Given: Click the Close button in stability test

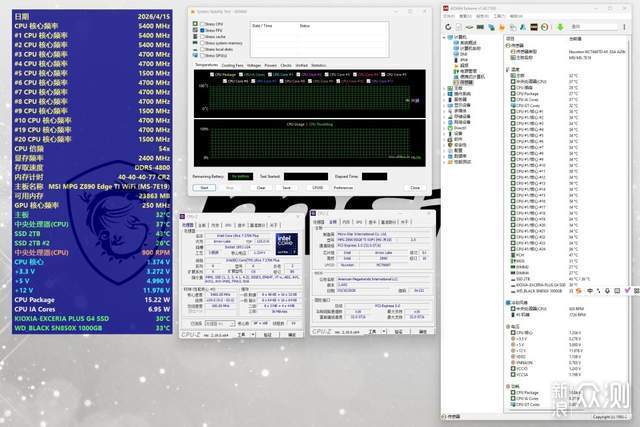Looking at the screenshot, I should (x=415, y=187).
